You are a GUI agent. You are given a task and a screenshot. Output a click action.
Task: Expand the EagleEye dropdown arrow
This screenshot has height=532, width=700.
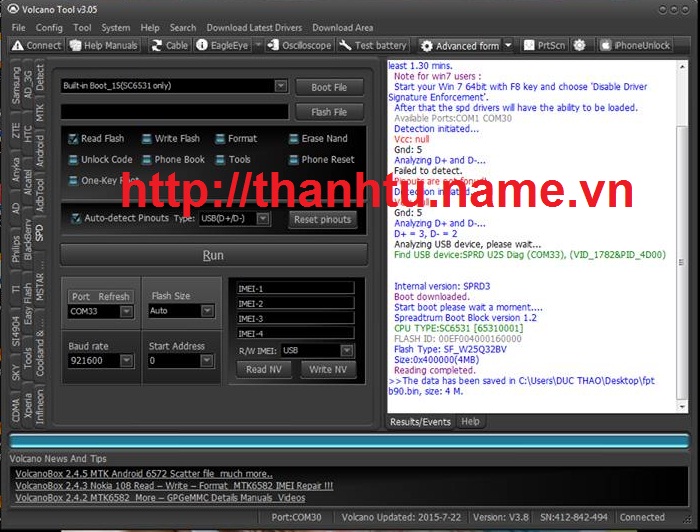click(258, 45)
